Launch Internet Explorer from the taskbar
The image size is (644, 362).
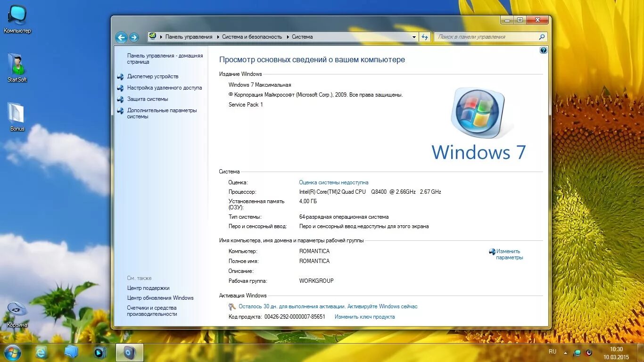click(x=41, y=352)
